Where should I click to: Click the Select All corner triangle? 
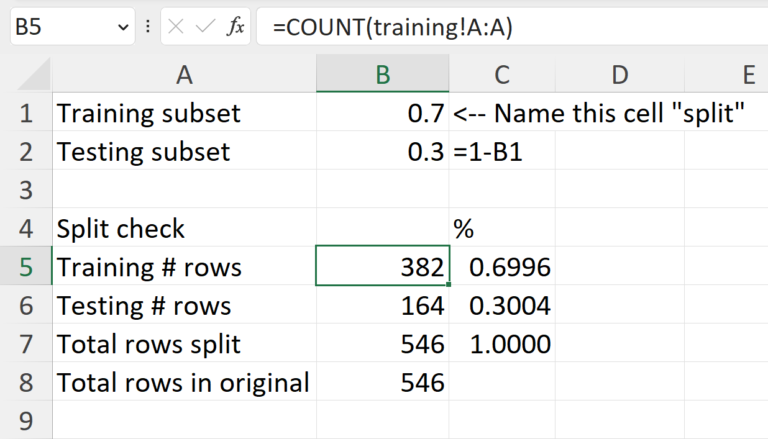coord(37,75)
